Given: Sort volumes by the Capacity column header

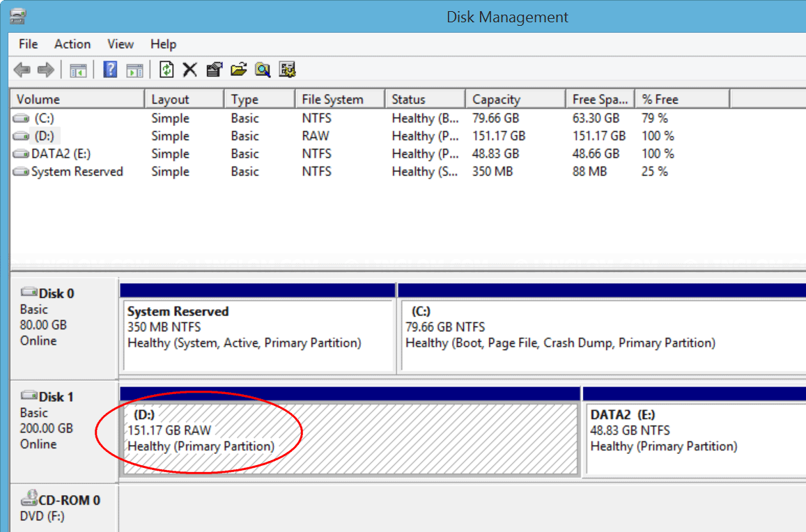Looking at the screenshot, I should 496,100.
